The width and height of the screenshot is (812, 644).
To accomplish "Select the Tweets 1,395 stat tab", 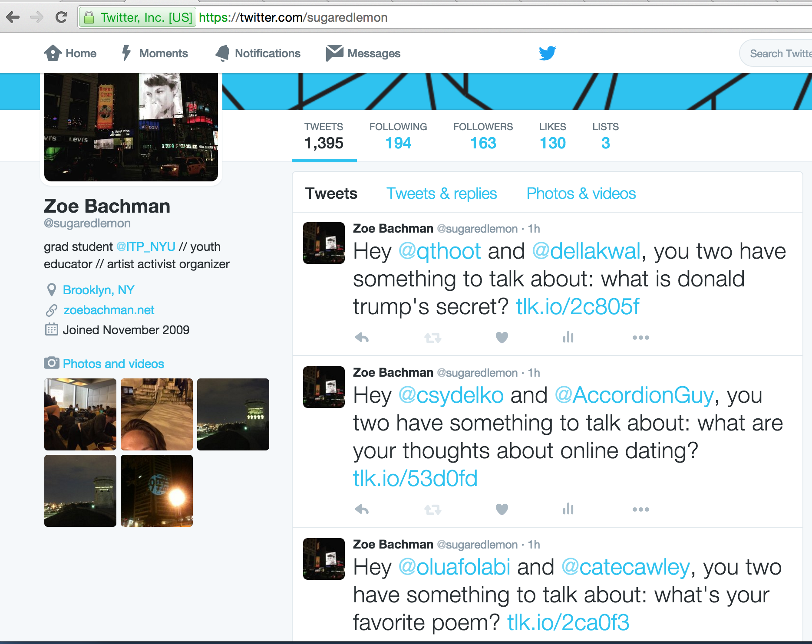I will point(324,137).
